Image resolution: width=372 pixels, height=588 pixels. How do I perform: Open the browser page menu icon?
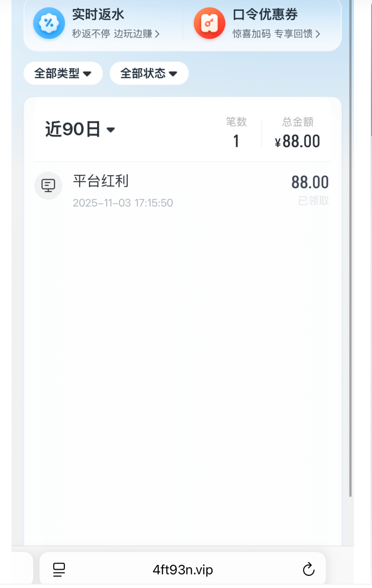tap(59, 569)
